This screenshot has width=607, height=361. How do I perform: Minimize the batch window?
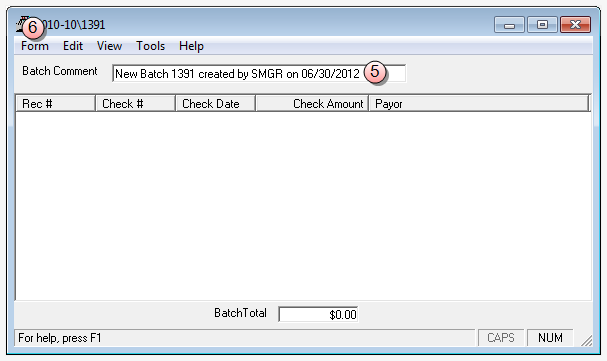509,25
